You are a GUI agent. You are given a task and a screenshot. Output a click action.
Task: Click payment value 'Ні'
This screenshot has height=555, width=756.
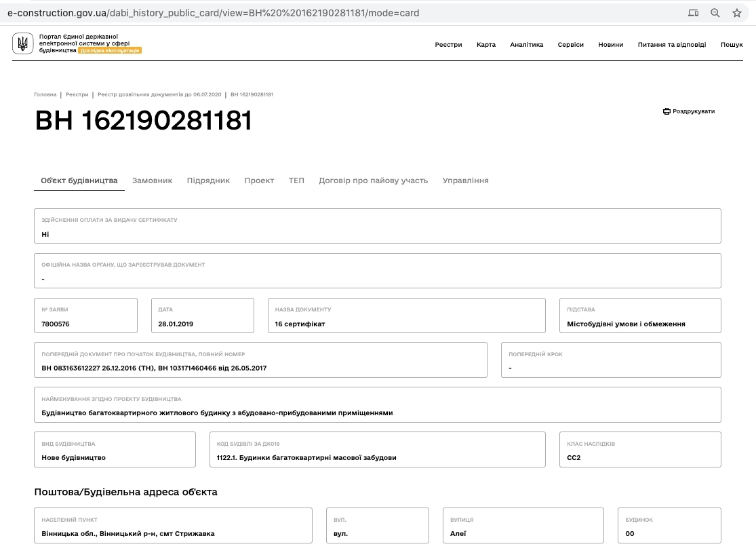pos(45,234)
